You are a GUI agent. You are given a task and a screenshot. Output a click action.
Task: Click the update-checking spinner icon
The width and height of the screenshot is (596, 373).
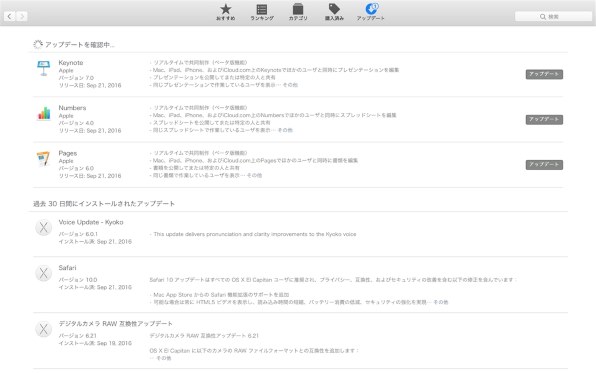click(38, 44)
